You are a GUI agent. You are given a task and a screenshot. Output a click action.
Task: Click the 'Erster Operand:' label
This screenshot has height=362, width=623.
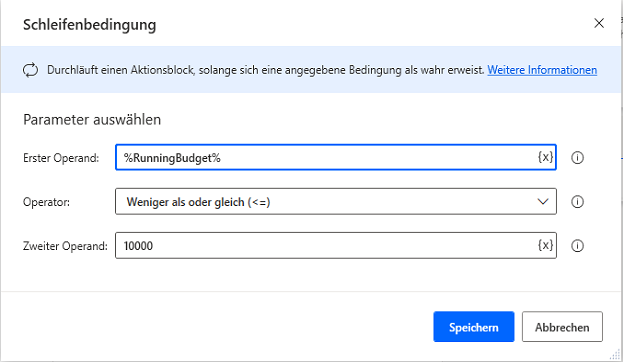[61, 158]
